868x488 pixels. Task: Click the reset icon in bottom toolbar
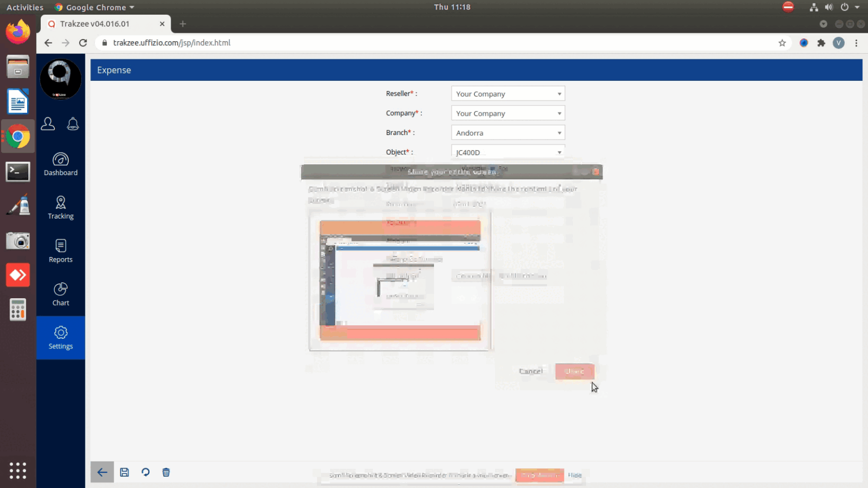click(145, 472)
